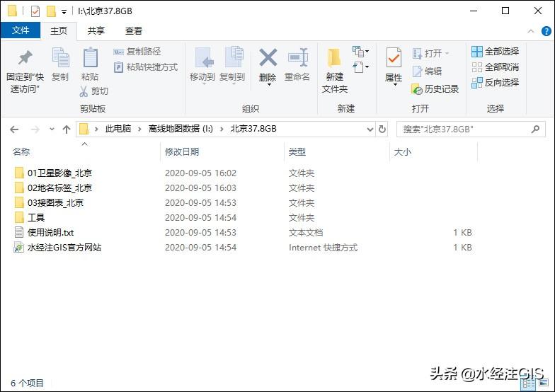The width and height of the screenshot is (555, 392).
Task: Open the View ribbon tab
Action: tap(134, 31)
